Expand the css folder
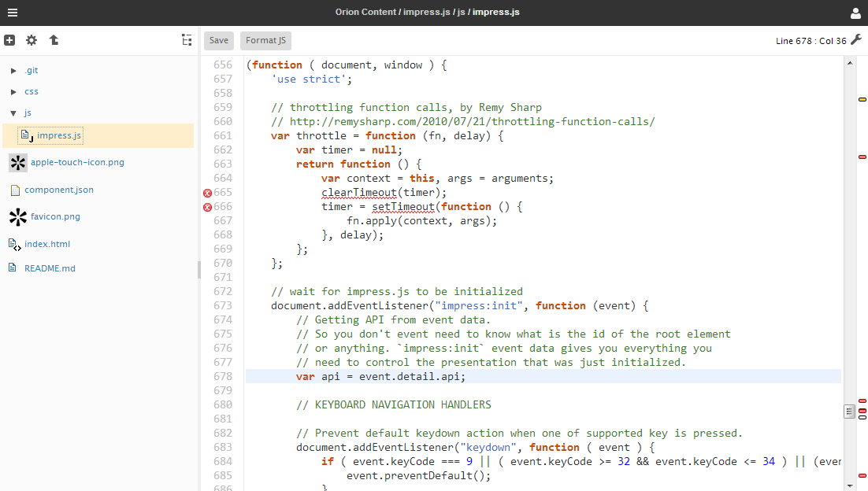Viewport: 868px width, 491px height. coord(13,92)
